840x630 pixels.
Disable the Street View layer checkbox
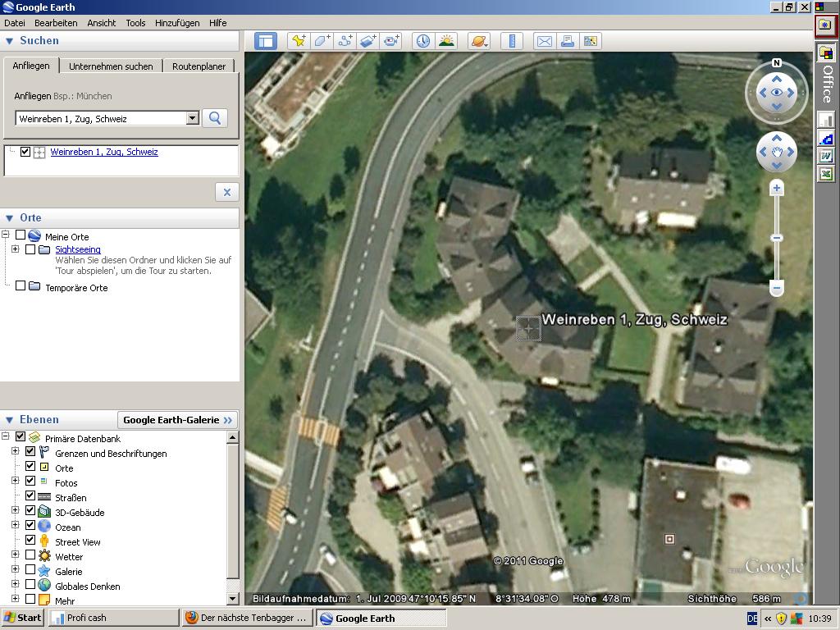coord(30,541)
